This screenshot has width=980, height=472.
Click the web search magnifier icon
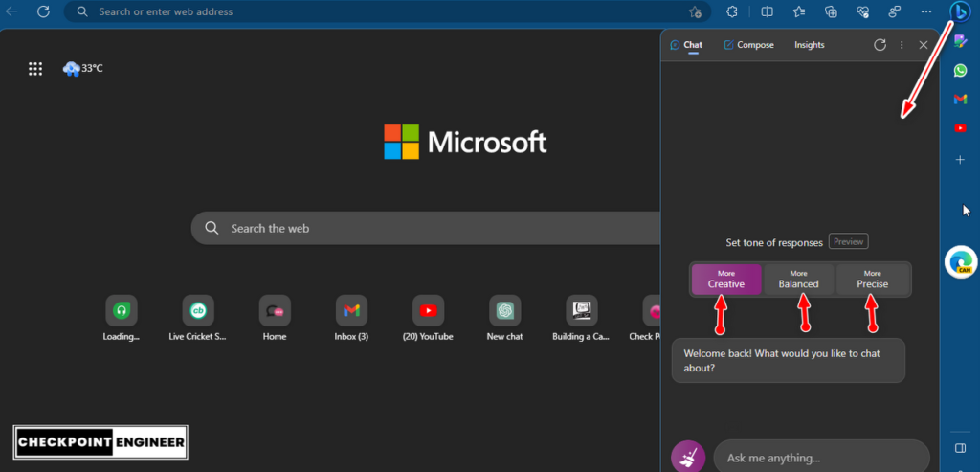212,228
